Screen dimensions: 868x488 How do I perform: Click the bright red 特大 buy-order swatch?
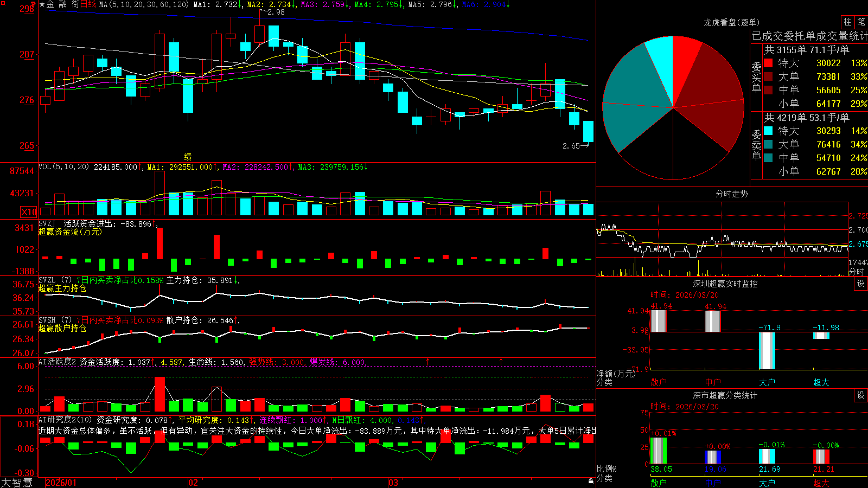(768, 63)
